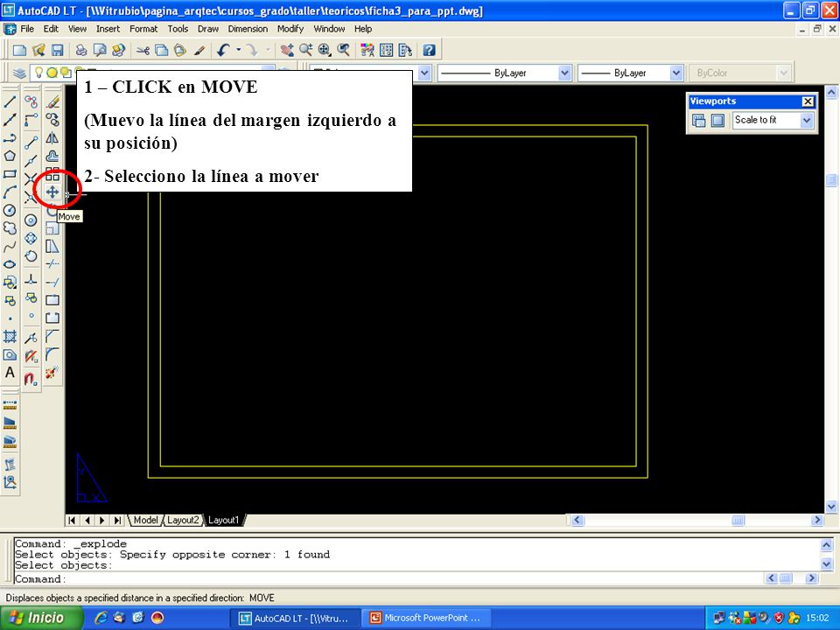
Task: Select the Multiline Text A tool
Action: point(10,373)
